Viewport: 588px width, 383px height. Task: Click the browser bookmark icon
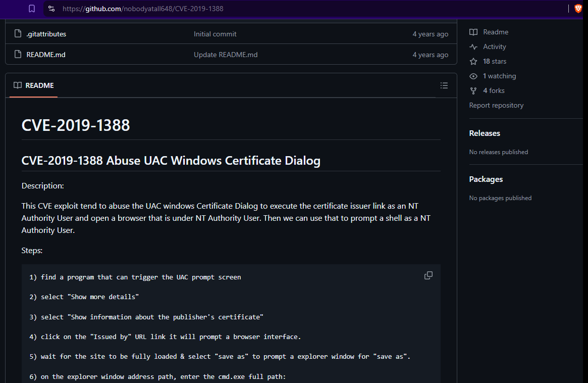click(x=32, y=9)
